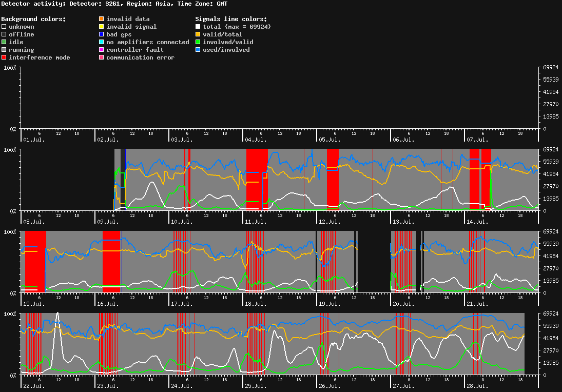Click the '20.Jul.' date label
The image size is (562, 392).
click(x=403, y=304)
